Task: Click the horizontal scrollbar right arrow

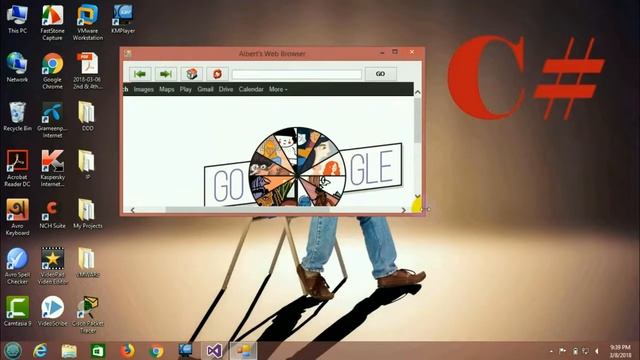Action: 403,210
